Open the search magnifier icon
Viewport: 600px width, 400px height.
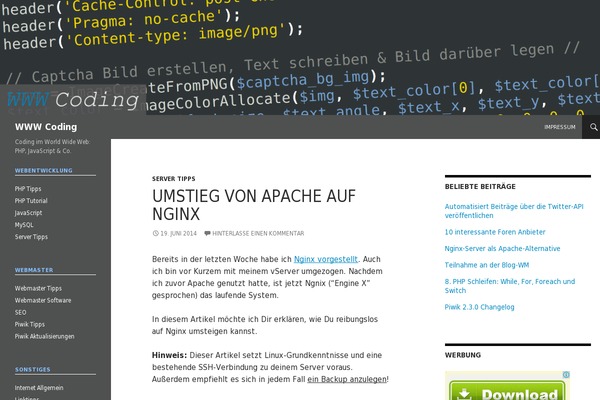pyautogui.click(x=593, y=127)
